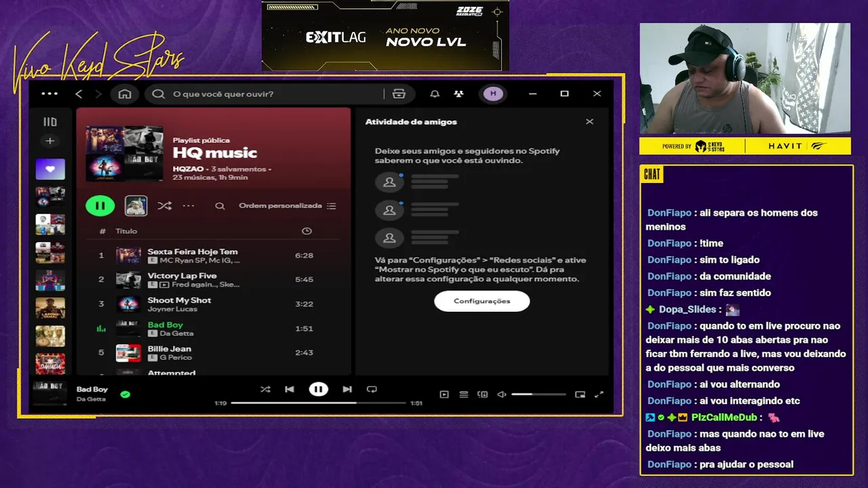This screenshot has width=868, height=488.
Task: Open the HQ music playlist cover image
Action: click(x=125, y=153)
